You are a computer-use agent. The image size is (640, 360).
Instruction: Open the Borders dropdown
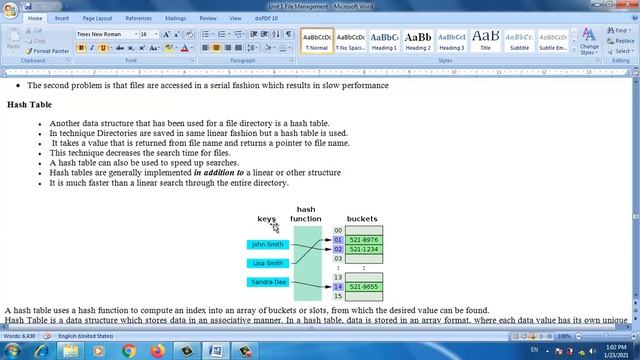(x=290, y=48)
